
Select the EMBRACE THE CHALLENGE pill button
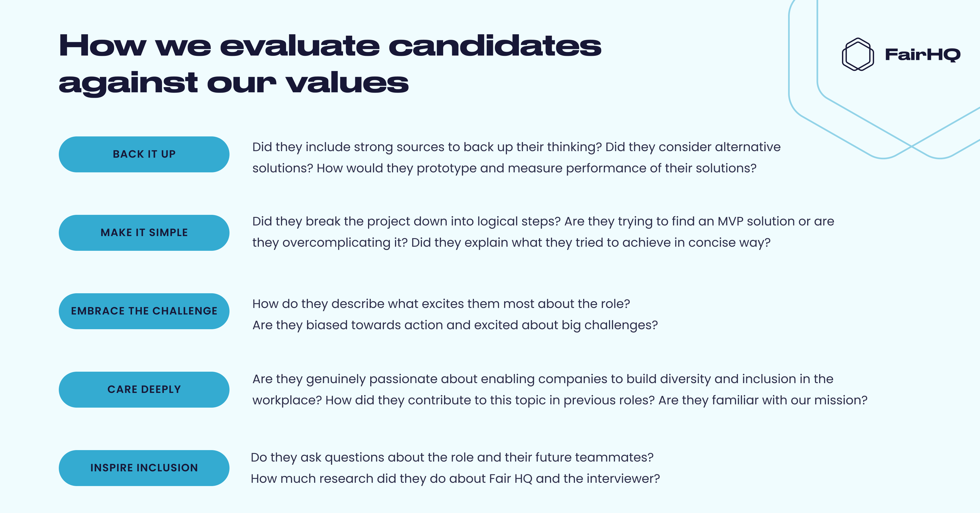144,311
